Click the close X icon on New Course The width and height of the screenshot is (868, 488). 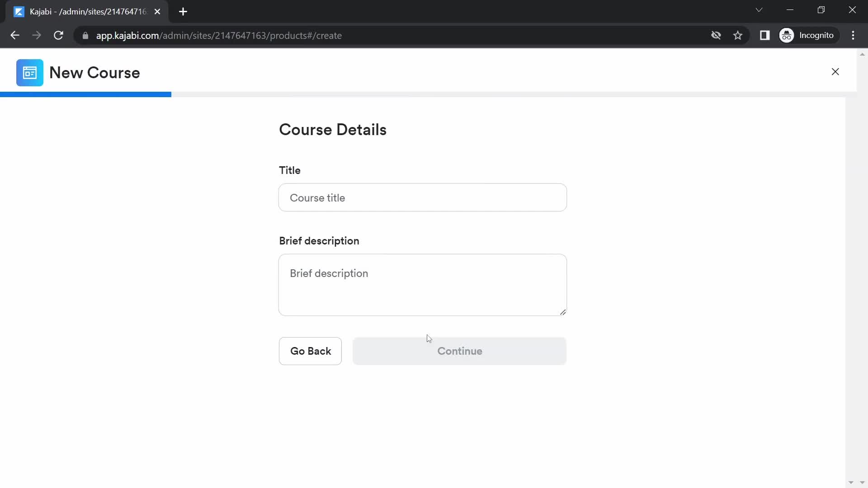coord(835,71)
